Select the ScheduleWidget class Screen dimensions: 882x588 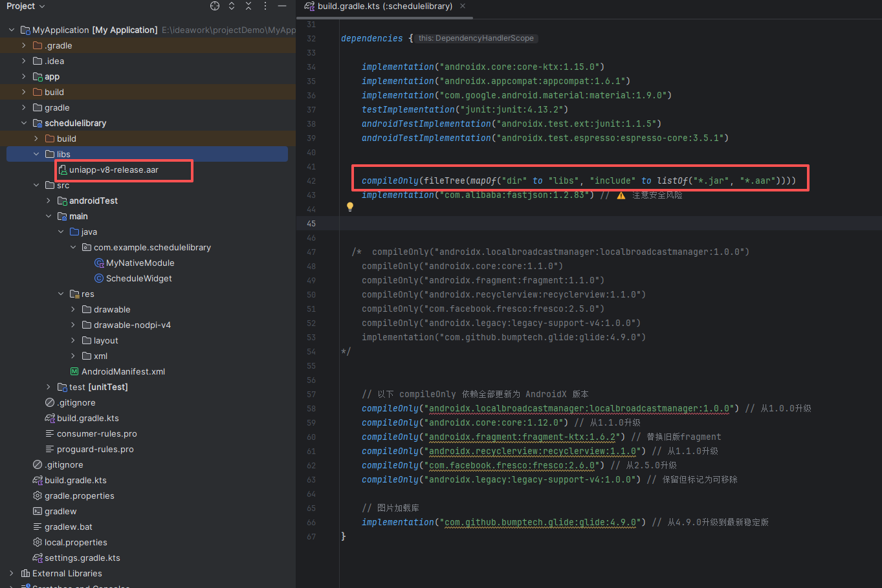[x=139, y=278]
